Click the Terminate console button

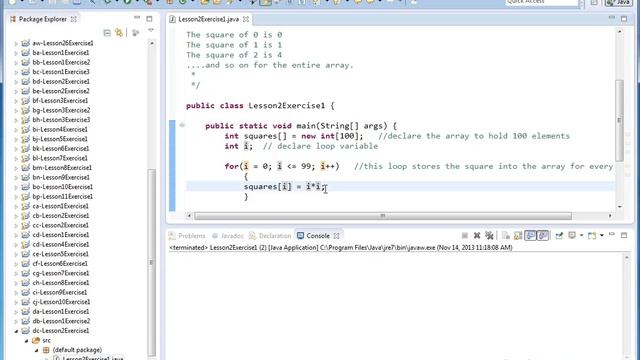[464, 236]
